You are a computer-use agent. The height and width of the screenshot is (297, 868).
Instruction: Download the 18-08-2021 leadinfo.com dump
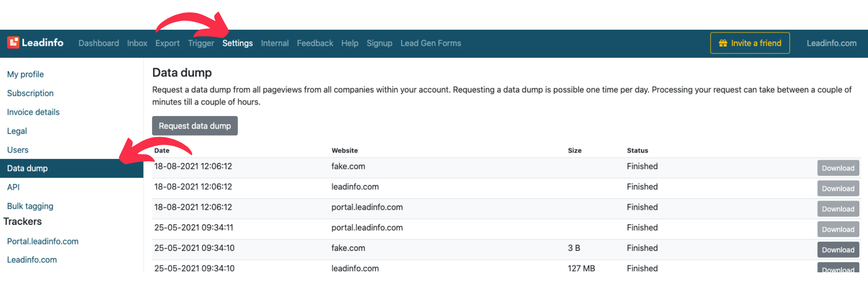838,188
